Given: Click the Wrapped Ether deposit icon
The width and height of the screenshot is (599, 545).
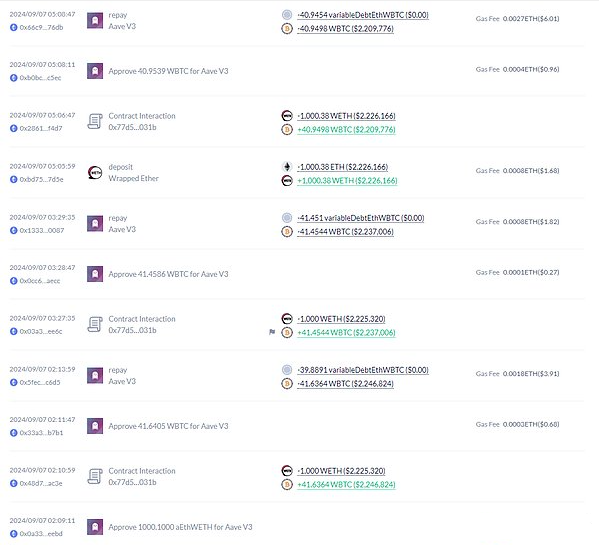Looking at the screenshot, I should [95, 173].
